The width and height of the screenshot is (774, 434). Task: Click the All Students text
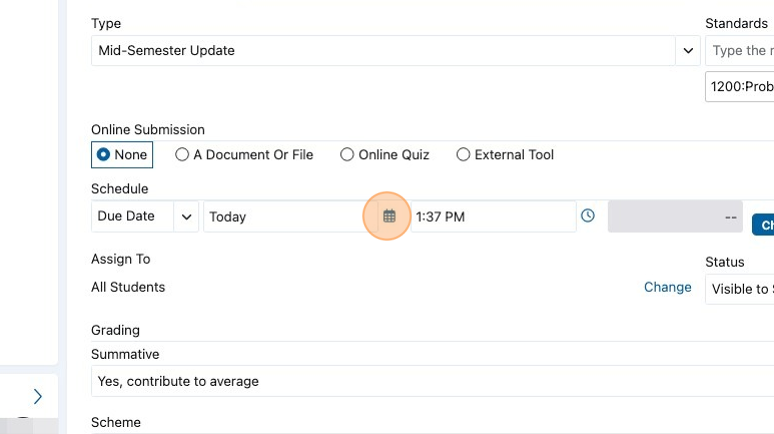[128, 287]
